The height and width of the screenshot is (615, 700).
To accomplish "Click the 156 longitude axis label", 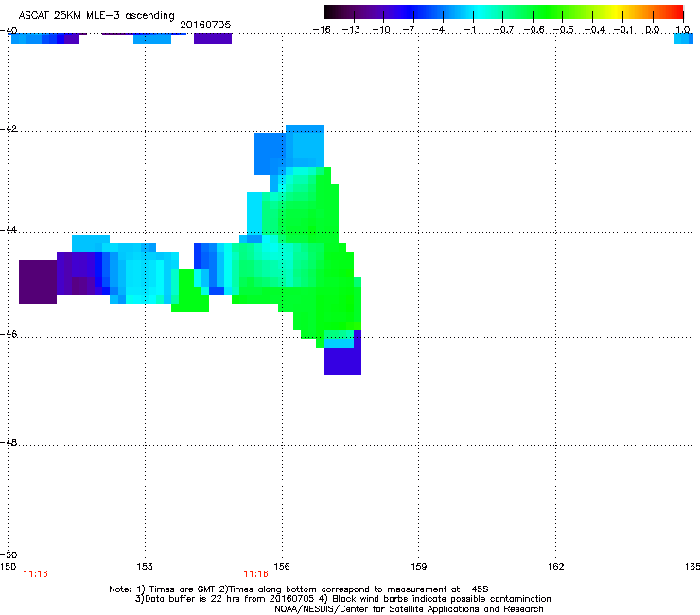I will [x=282, y=567].
